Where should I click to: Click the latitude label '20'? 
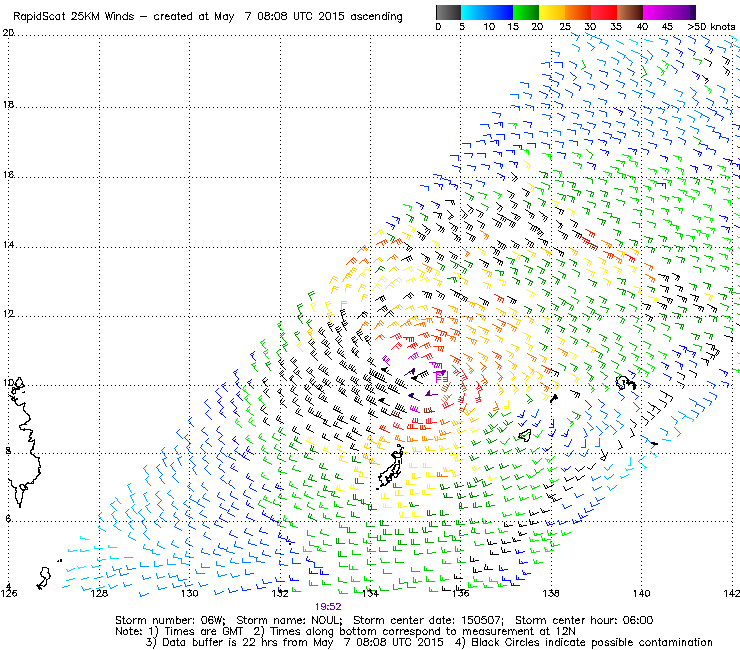click(x=8, y=33)
